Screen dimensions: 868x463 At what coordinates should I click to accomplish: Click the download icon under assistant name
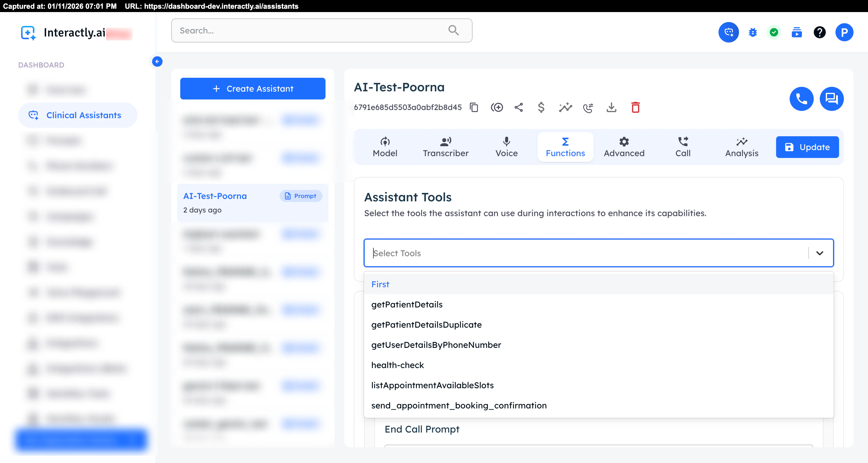pos(611,108)
